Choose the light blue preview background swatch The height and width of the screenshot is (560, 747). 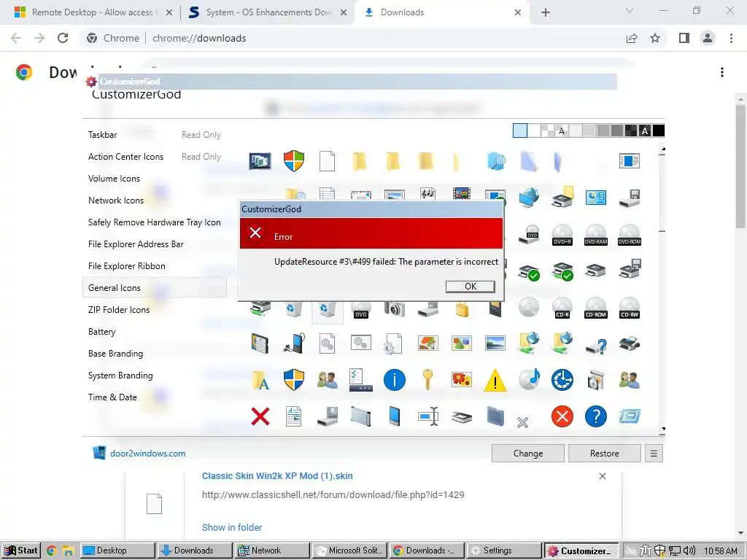coord(519,131)
